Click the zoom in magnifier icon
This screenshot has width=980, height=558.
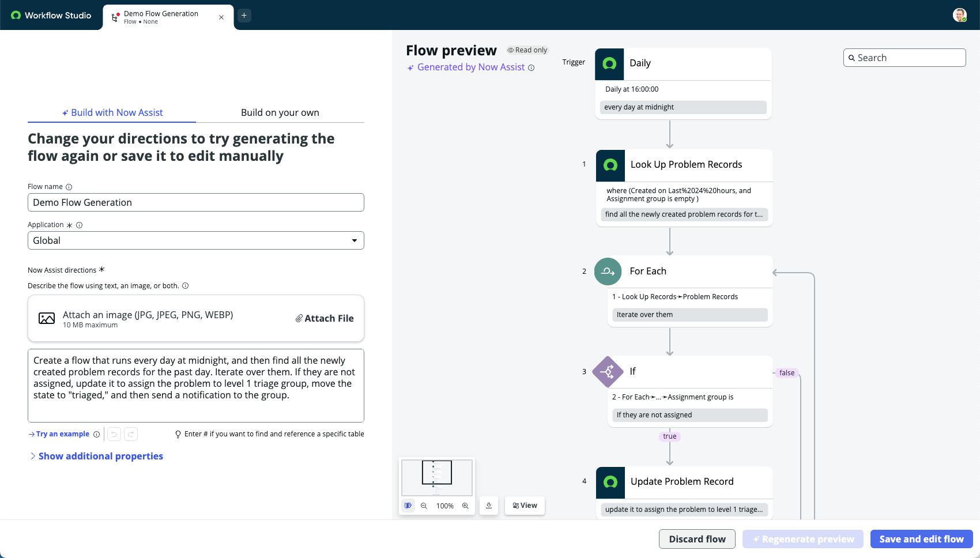[465, 506]
